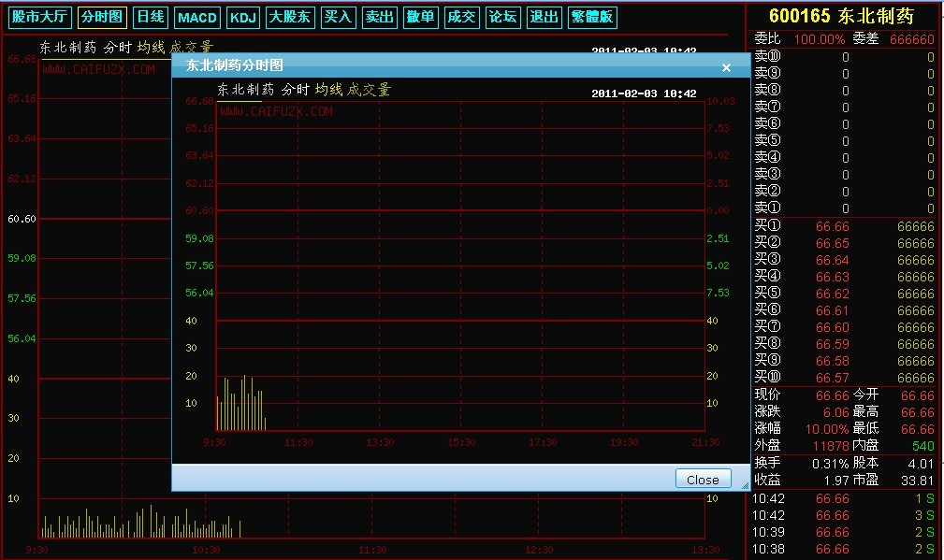Click the 买入 buy button
This screenshot has width=944, height=560.
pos(338,17)
